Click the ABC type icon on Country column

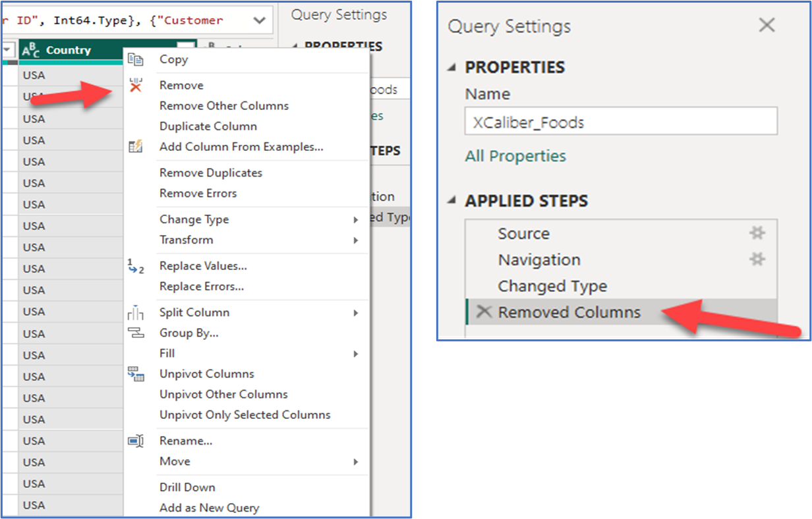tap(31, 50)
